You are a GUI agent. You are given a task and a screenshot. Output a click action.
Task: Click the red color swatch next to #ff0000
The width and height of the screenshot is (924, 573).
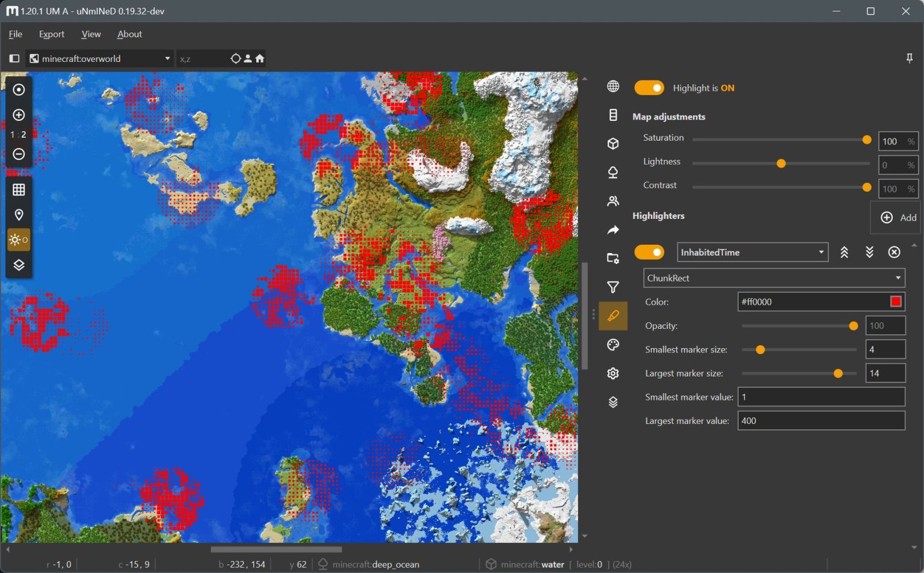(896, 301)
